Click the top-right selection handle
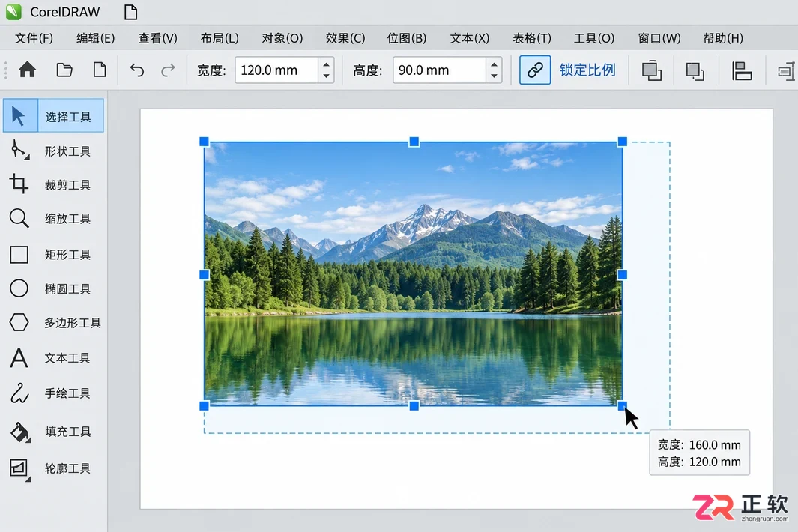Image resolution: width=798 pixels, height=532 pixels. click(622, 142)
